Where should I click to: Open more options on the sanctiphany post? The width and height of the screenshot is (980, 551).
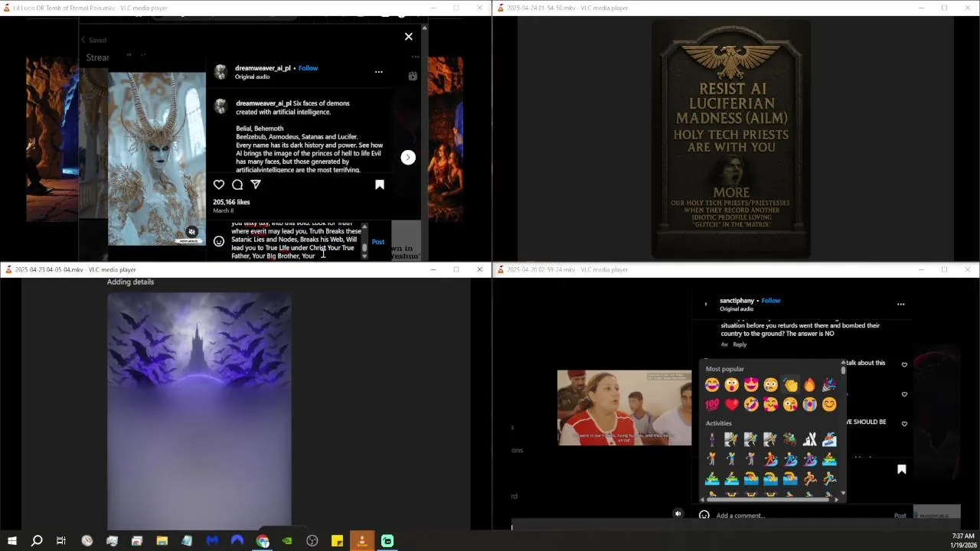click(900, 305)
